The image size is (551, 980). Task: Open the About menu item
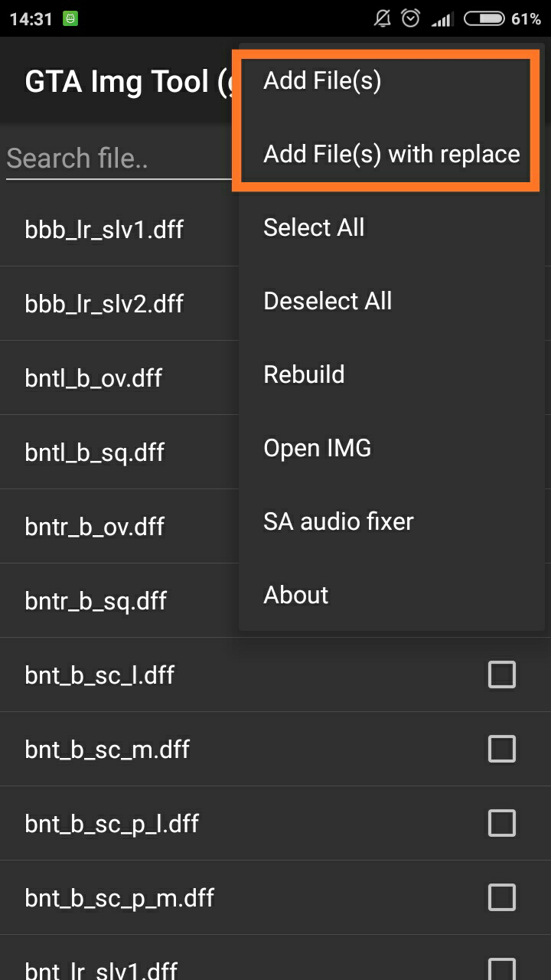coord(392,595)
